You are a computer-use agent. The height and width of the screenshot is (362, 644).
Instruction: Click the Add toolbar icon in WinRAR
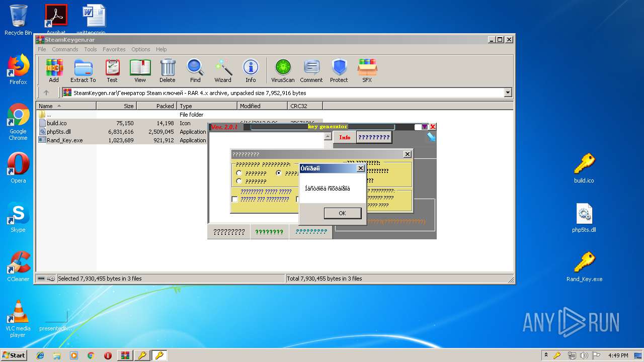coord(54,71)
